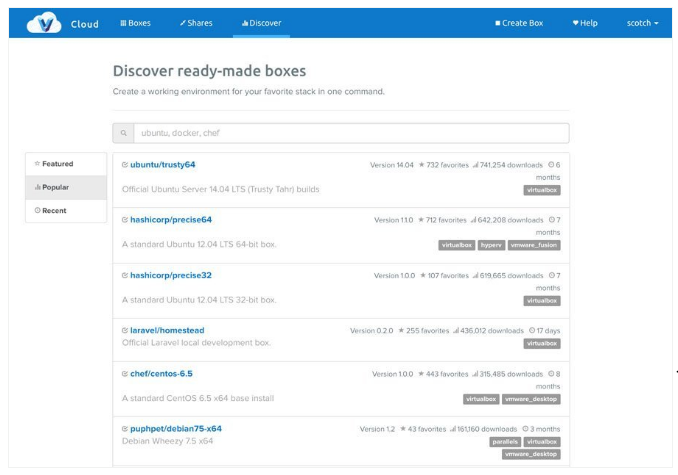Click 'Discover ready-made boxes' heading
The image size is (678, 475).
(209, 71)
